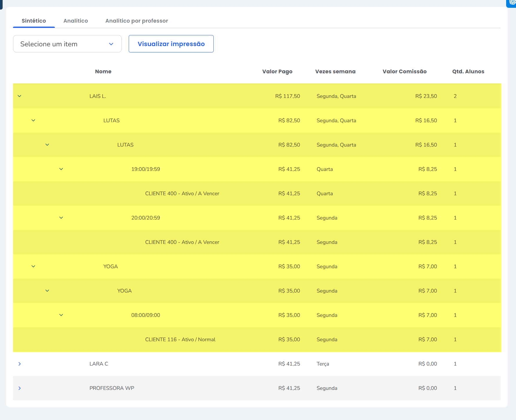516x420 pixels.
Task: Click the Visualizar impressão button
Action: [x=171, y=44]
